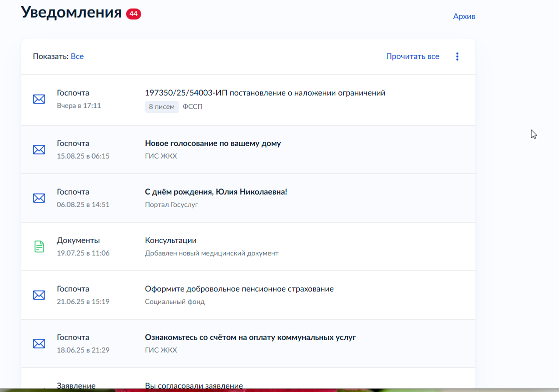Viewport: 559px width, 392px height.
Task: Click ГИС ЖКХ under коммунальных услуг message
Action: [161, 350]
